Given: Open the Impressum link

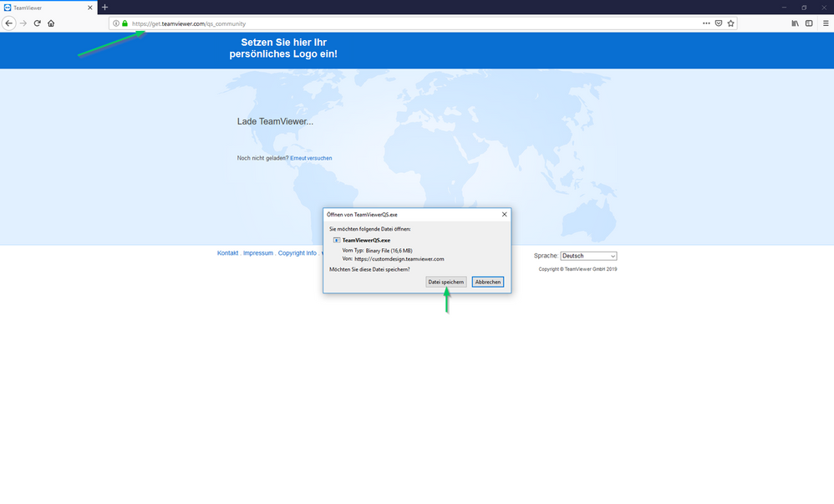Looking at the screenshot, I should pos(258,253).
